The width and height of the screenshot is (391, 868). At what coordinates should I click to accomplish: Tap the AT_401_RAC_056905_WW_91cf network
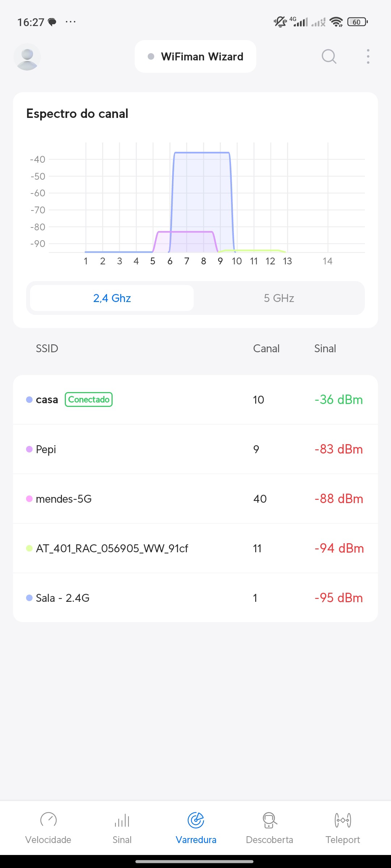[195, 548]
